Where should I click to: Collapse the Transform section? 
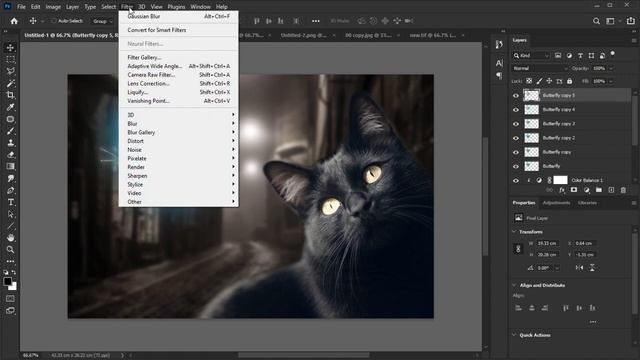pyautogui.click(x=514, y=232)
